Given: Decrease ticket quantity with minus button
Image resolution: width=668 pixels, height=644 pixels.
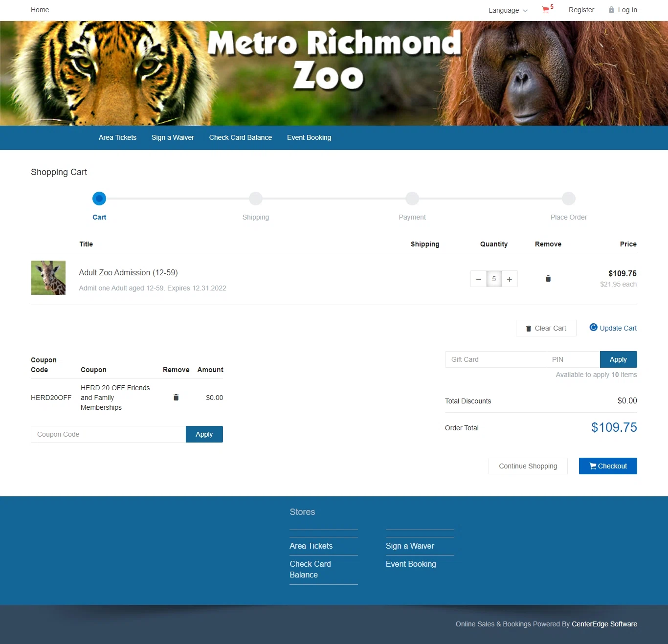Looking at the screenshot, I should tap(479, 279).
